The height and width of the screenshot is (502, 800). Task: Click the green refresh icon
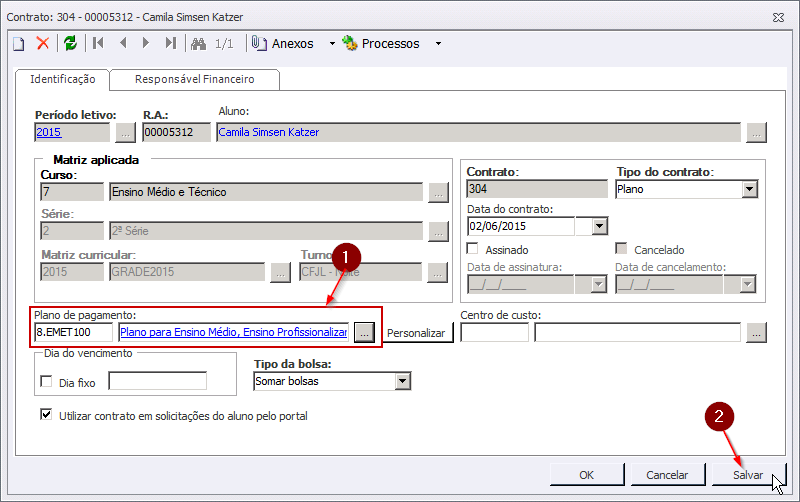[x=70, y=43]
